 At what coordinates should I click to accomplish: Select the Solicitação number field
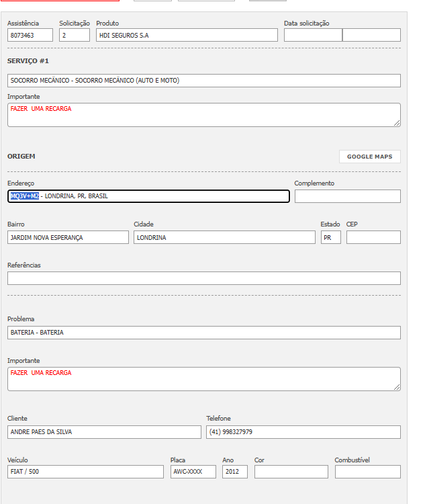pyautogui.click(x=74, y=35)
